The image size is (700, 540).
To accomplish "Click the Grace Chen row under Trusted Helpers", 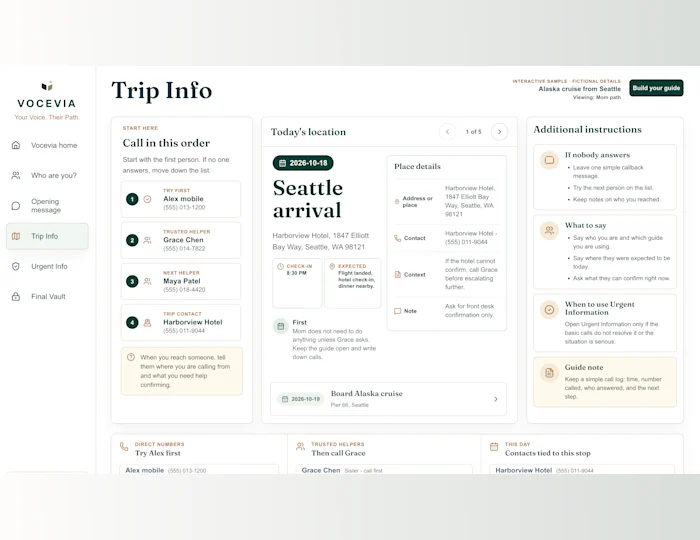I will 384,470.
